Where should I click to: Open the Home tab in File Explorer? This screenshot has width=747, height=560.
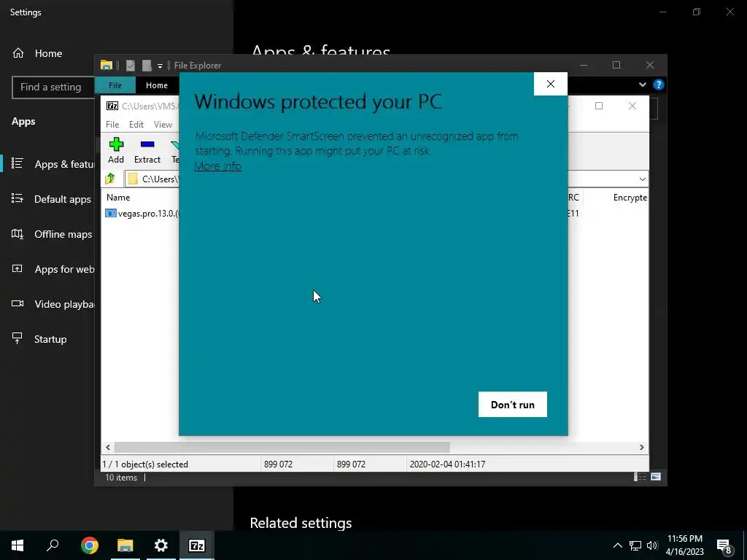point(157,85)
